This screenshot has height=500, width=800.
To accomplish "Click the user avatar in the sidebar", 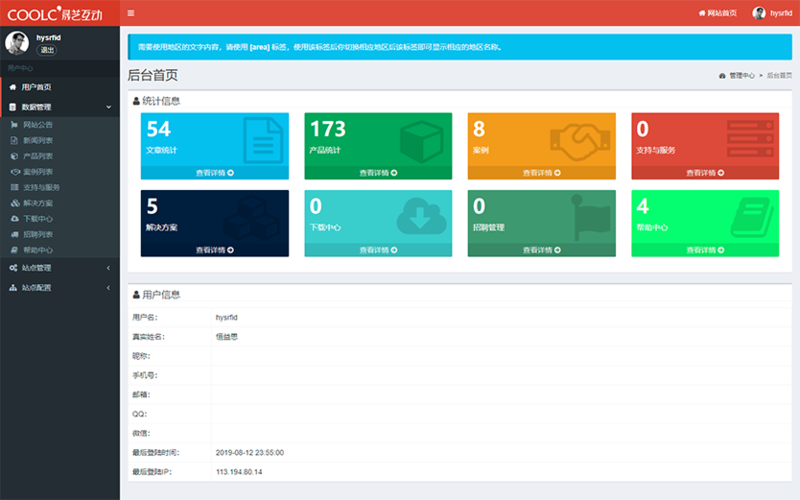I will [16, 42].
